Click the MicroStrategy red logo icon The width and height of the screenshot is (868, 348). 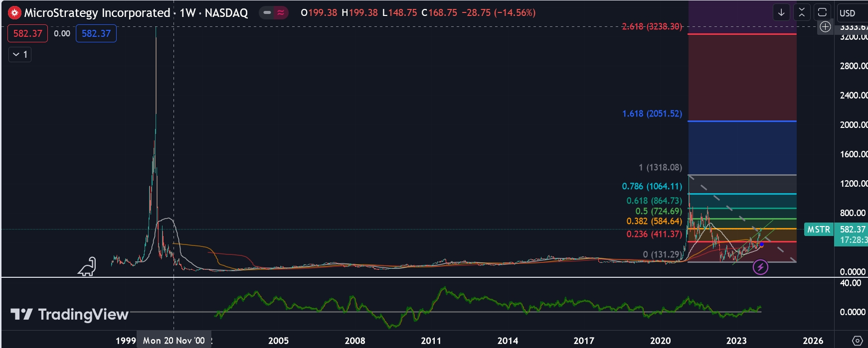(x=14, y=13)
